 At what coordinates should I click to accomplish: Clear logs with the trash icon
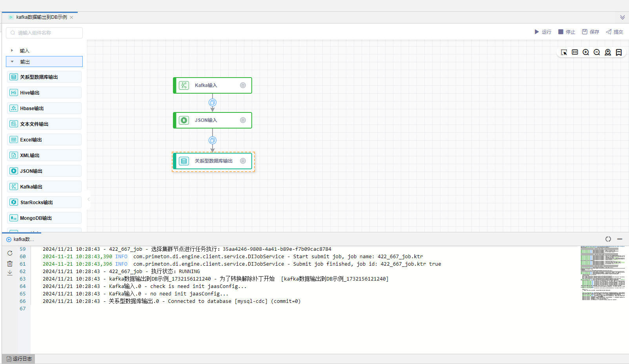[x=10, y=264]
